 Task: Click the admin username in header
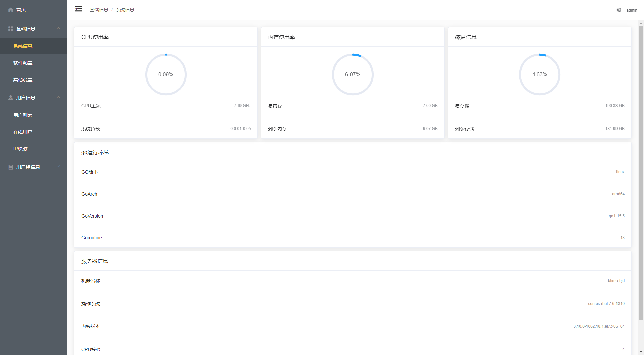(632, 10)
